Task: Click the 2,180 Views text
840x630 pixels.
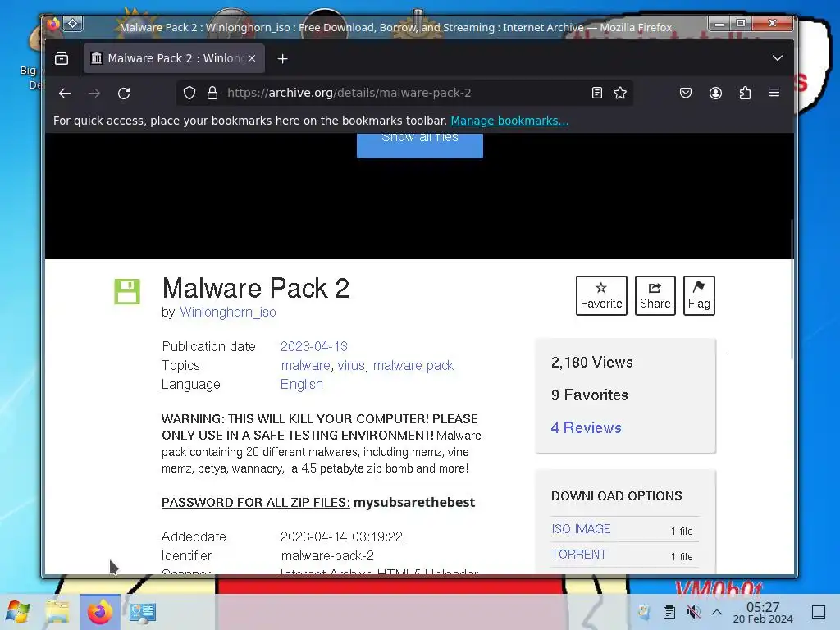Action: point(592,363)
